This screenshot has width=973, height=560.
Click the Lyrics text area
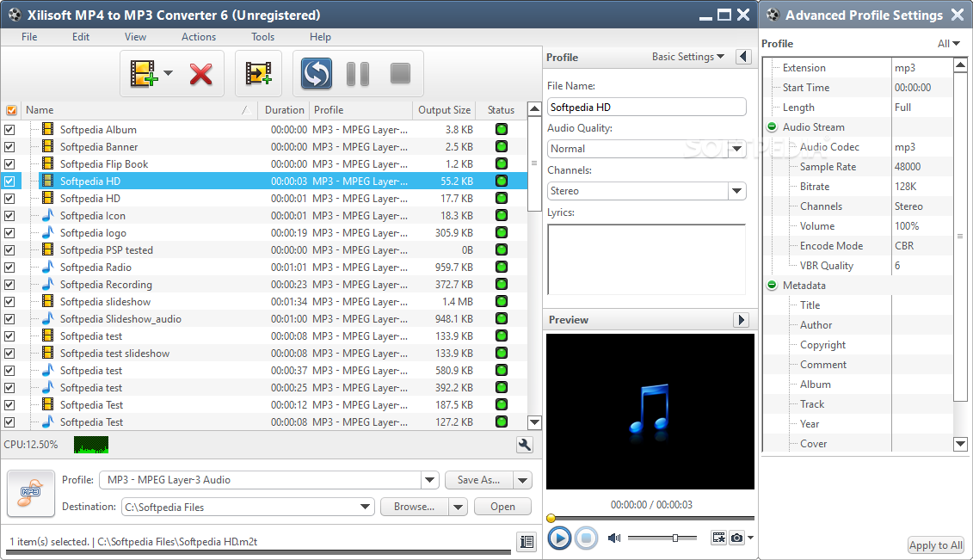(x=647, y=259)
